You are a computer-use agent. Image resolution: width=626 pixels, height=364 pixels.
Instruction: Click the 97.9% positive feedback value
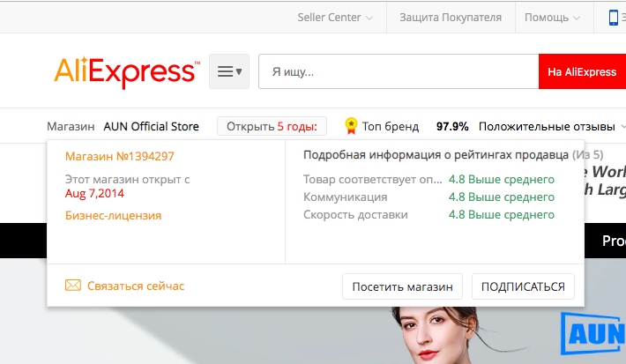[x=452, y=127]
